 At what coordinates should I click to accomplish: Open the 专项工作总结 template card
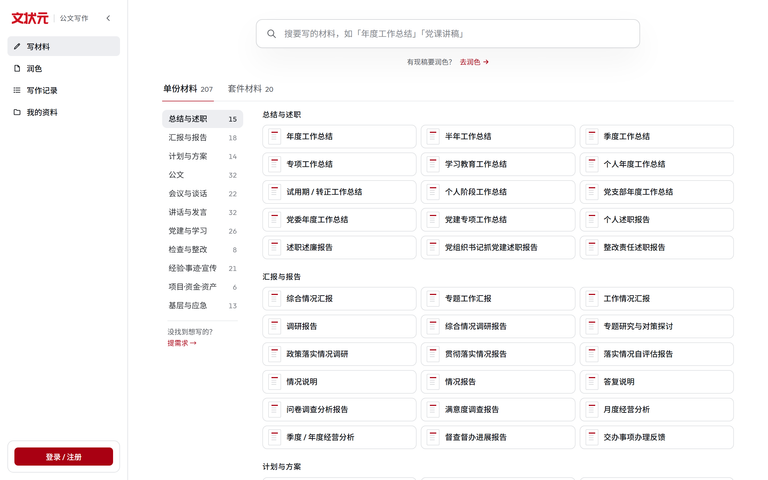[339, 164]
